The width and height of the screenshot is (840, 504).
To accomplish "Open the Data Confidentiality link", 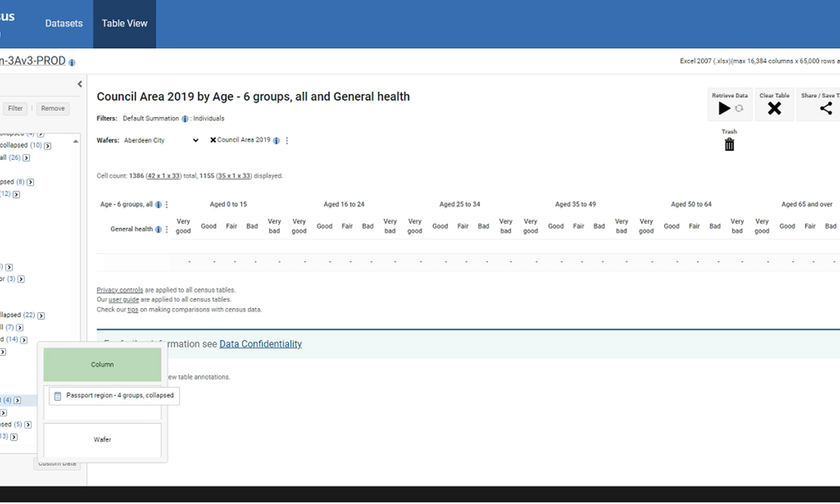I will (x=261, y=344).
